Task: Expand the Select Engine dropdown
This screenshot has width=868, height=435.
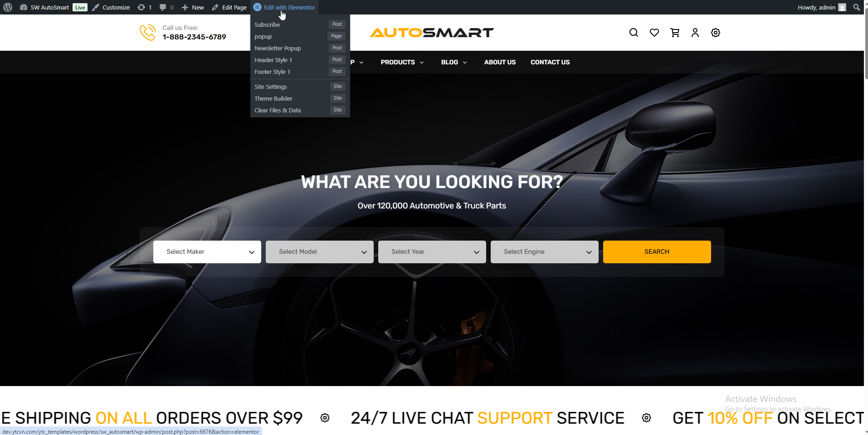Action: pos(545,252)
